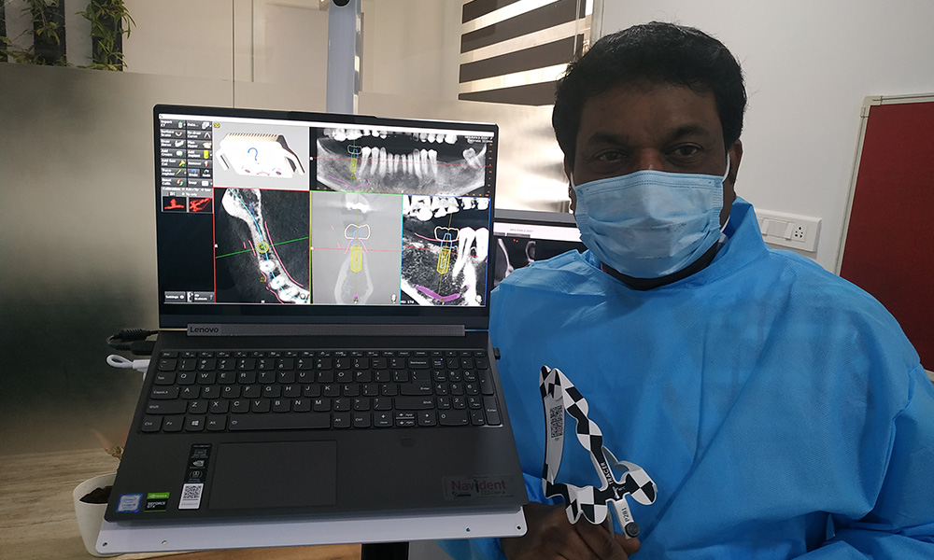The image size is (934, 560).
Task: Select the yellow implant in gray cross-section view
Action: [356, 259]
